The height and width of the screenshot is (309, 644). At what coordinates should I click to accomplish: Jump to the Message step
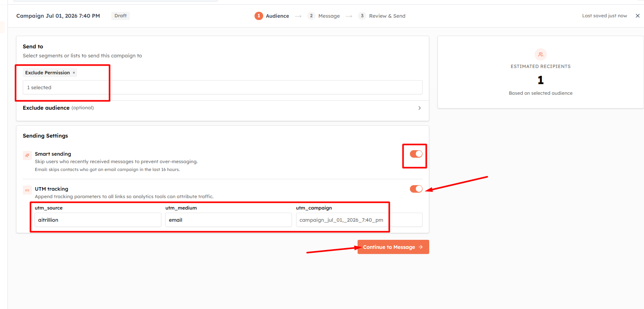(324, 16)
